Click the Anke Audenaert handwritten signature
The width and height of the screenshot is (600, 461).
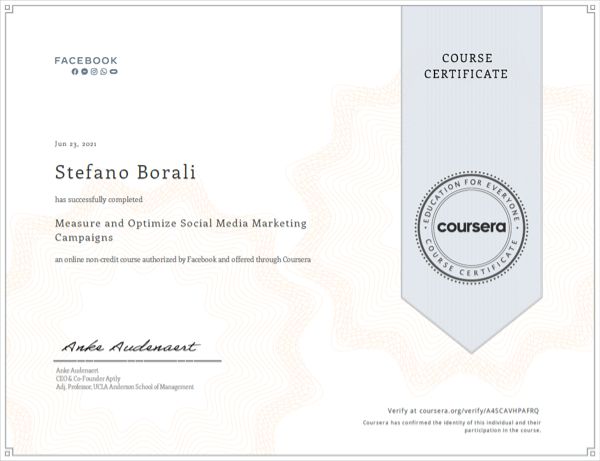point(130,347)
